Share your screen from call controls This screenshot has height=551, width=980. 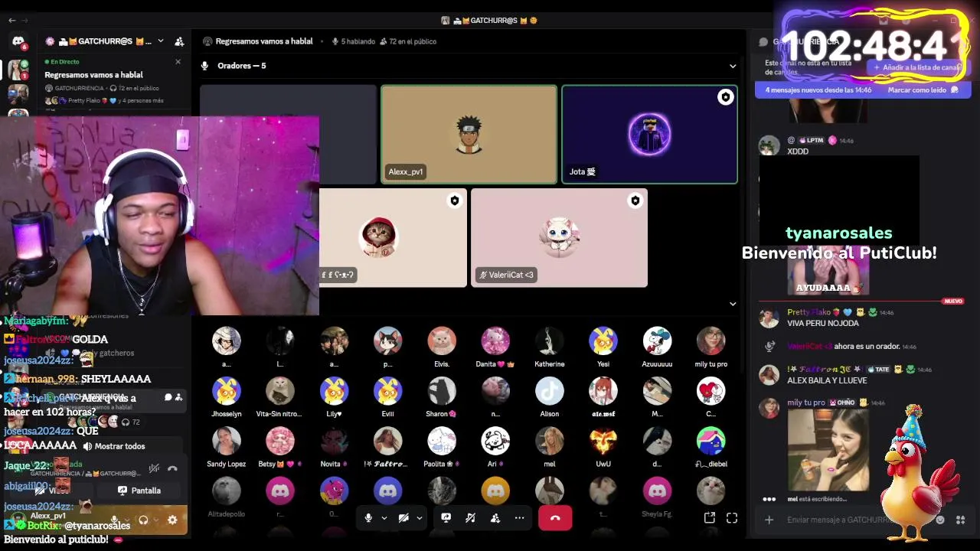click(x=446, y=518)
